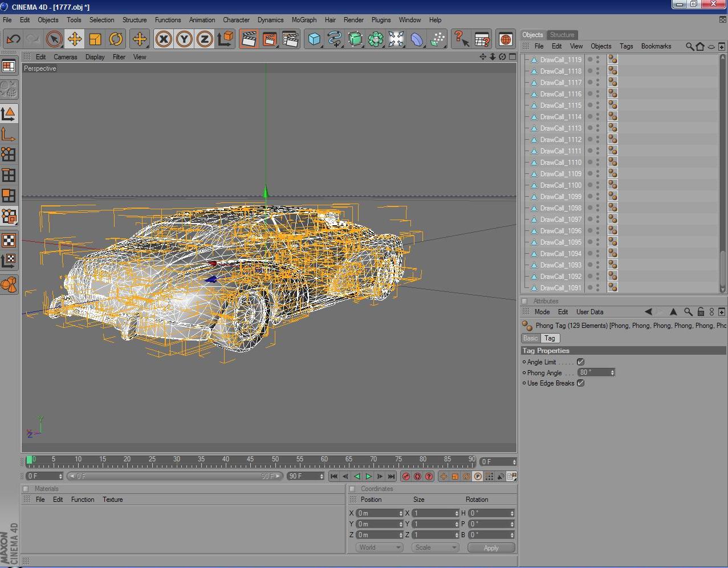
Task: Select the Move tool in the toolbar
Action: 75,39
